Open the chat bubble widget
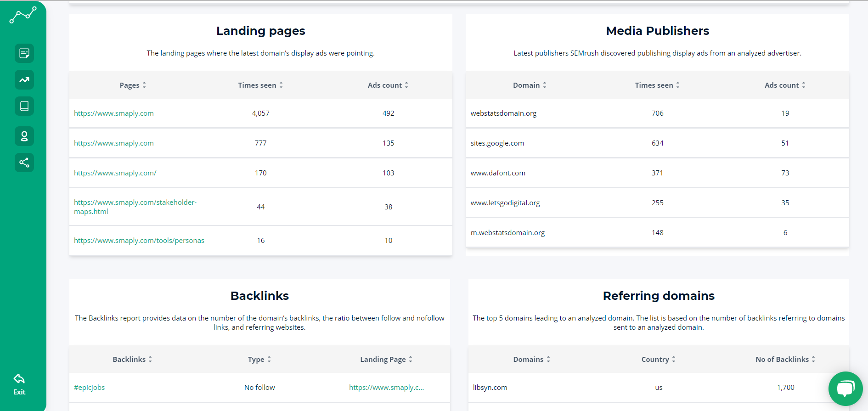The width and height of the screenshot is (868, 411). [x=845, y=388]
